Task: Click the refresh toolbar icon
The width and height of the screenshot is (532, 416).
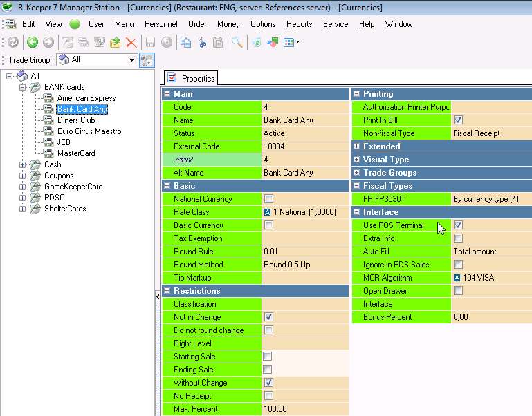Action: (x=13, y=42)
